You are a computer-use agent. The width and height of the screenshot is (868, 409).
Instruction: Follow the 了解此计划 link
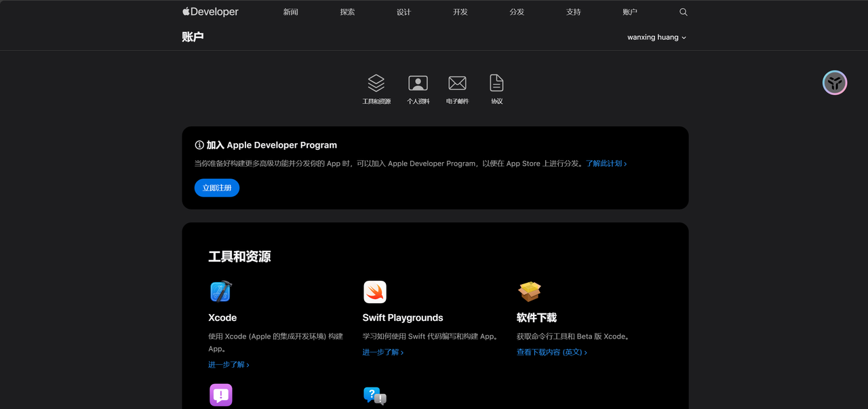click(x=606, y=163)
